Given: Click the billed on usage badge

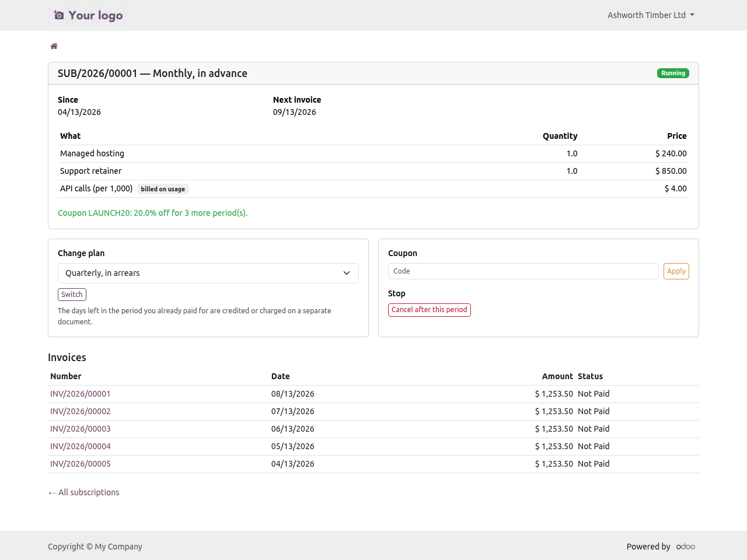Looking at the screenshot, I should [x=163, y=189].
